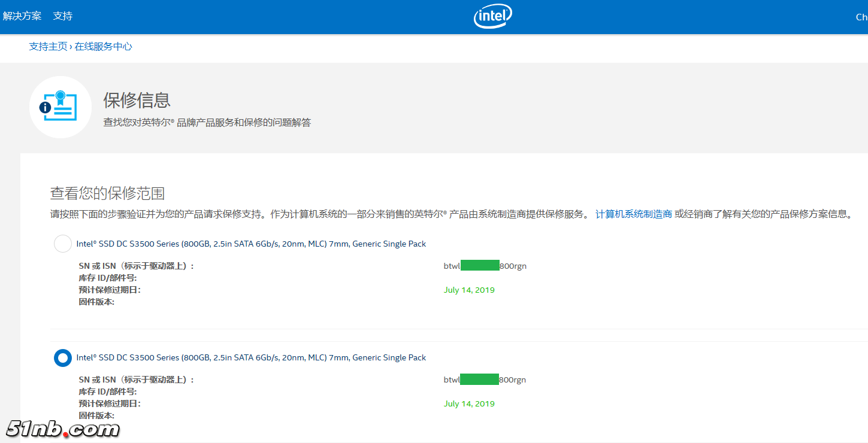Image resolution: width=868 pixels, height=443 pixels.
Task: Navigate to 支持主页 via breadcrumb
Action: pos(48,46)
